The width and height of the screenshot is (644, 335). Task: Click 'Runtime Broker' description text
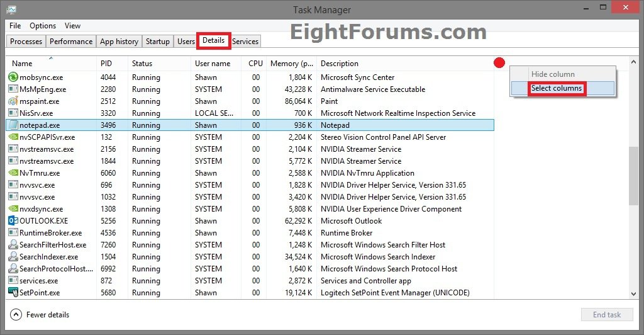click(x=347, y=232)
